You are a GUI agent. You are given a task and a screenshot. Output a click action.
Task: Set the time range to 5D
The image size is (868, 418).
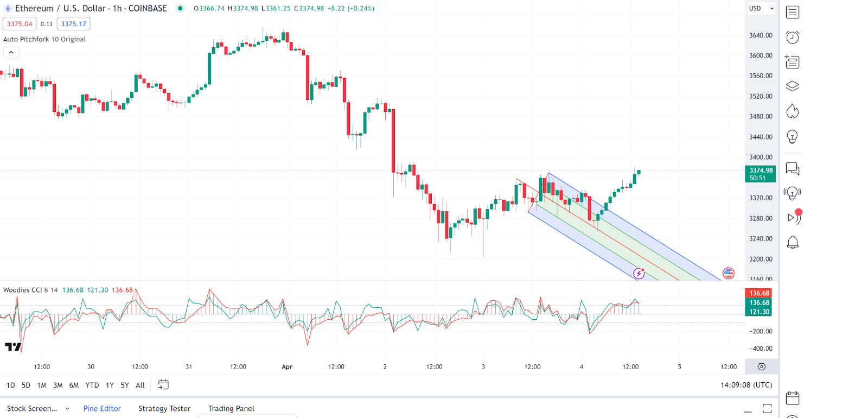26,385
